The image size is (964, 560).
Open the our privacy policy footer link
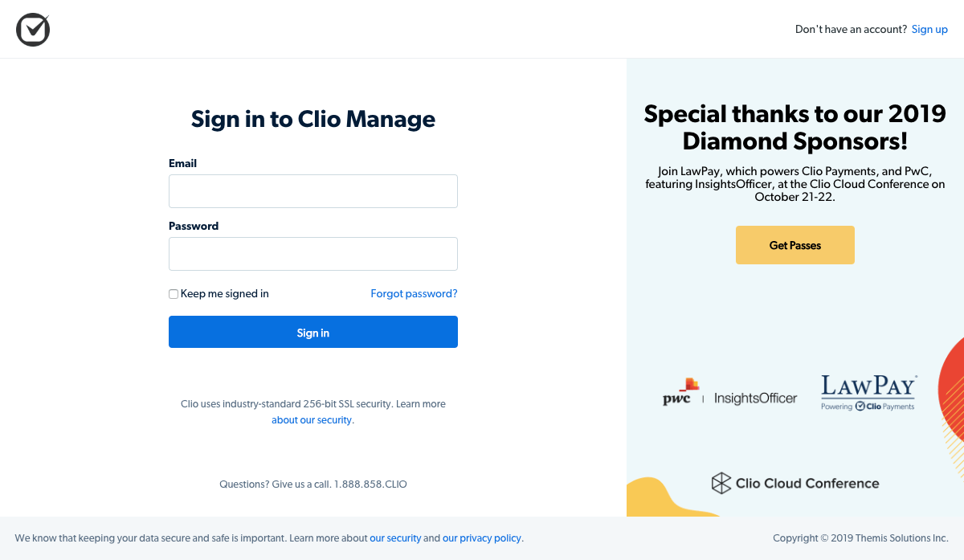[481, 538]
